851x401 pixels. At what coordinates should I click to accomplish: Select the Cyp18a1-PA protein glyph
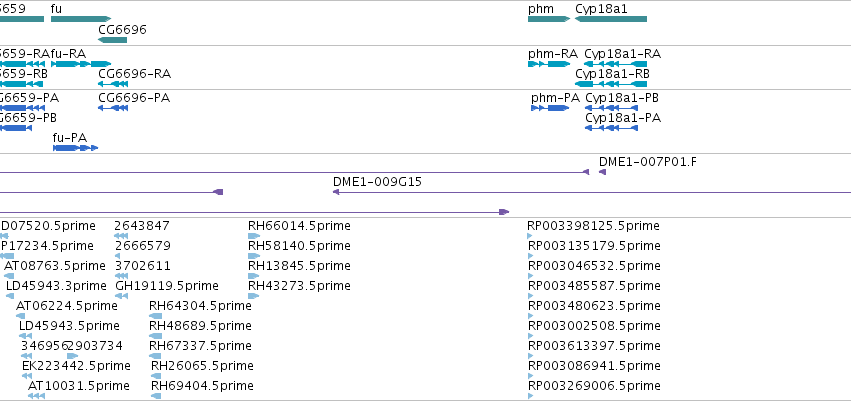(x=612, y=128)
